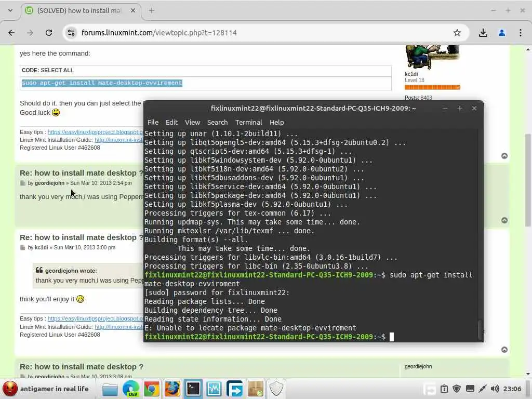Open the Terminal menu in the terminal
This screenshot has height=399, width=532.
tap(249, 122)
